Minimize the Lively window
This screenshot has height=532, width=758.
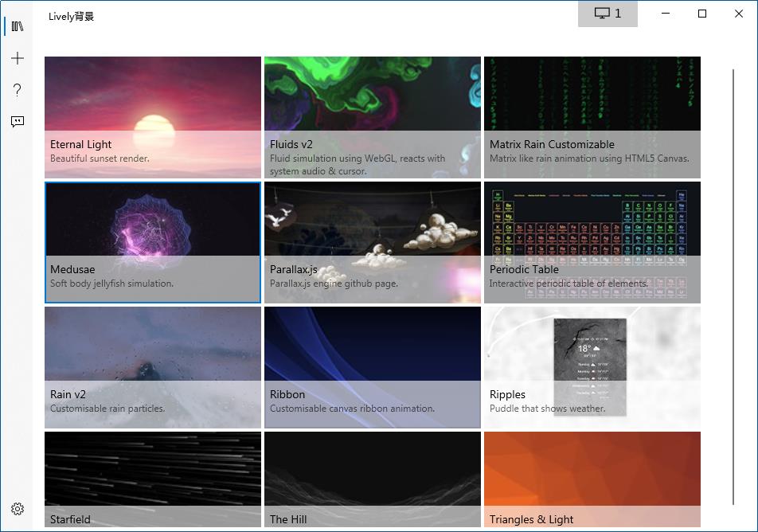(666, 14)
